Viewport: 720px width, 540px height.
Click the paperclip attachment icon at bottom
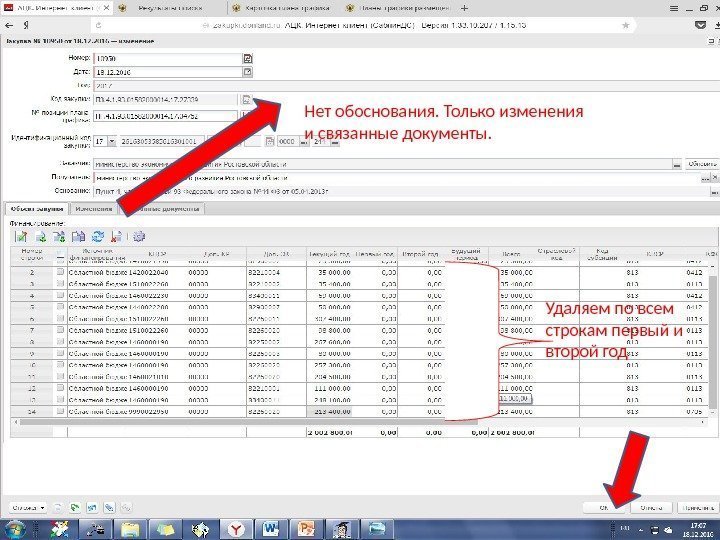point(109,508)
